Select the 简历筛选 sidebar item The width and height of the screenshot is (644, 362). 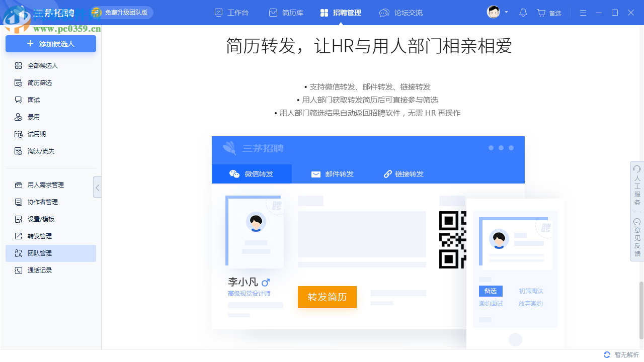click(x=42, y=82)
